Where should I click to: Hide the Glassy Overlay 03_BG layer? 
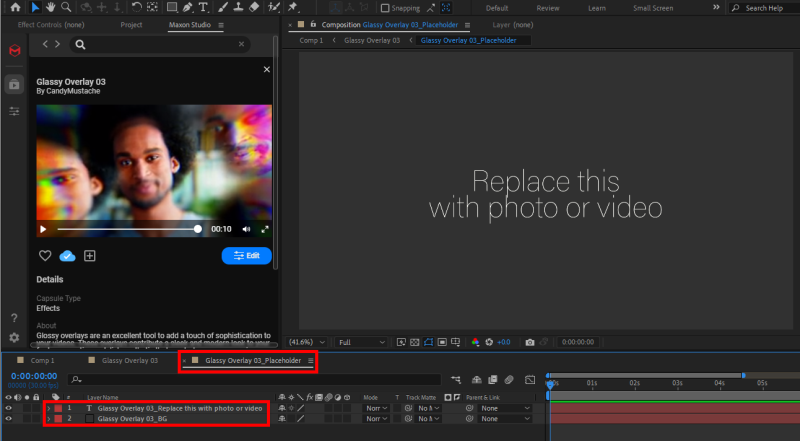click(x=9, y=419)
